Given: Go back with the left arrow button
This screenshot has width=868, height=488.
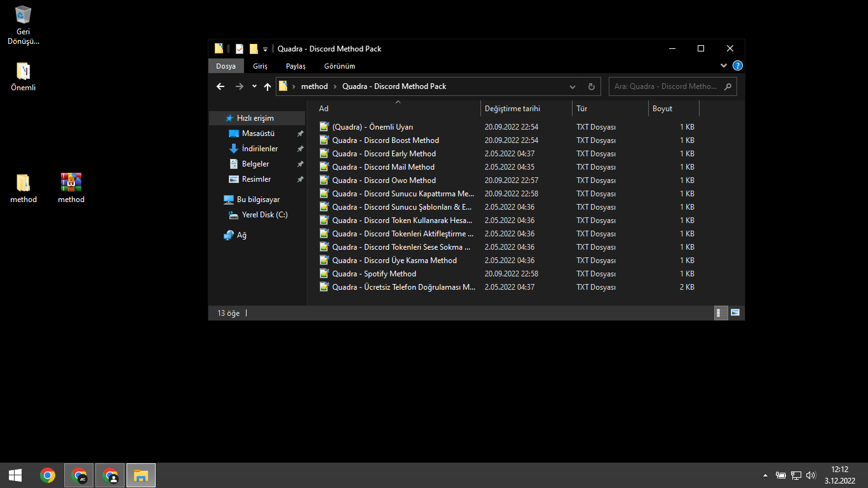Looking at the screenshot, I should coord(220,86).
